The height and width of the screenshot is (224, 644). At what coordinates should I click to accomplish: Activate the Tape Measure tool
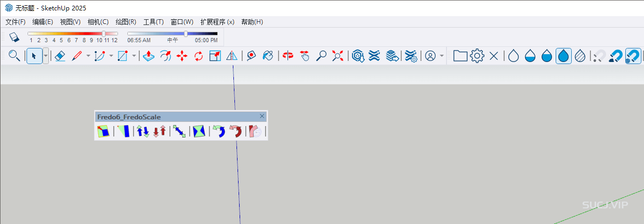coord(252,56)
